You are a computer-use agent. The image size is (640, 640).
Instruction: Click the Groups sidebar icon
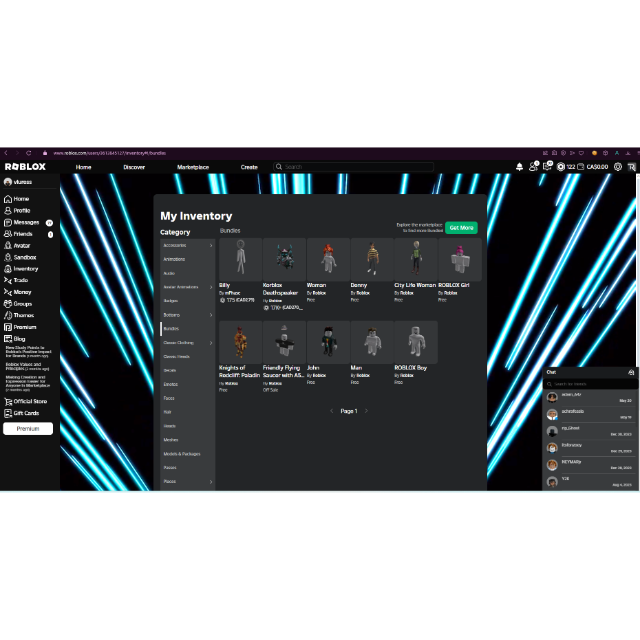[x=8, y=303]
